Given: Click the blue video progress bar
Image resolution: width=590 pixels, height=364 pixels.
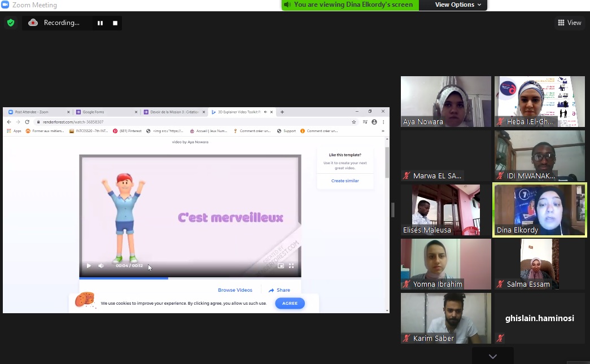Looking at the screenshot, I should click(124, 278).
